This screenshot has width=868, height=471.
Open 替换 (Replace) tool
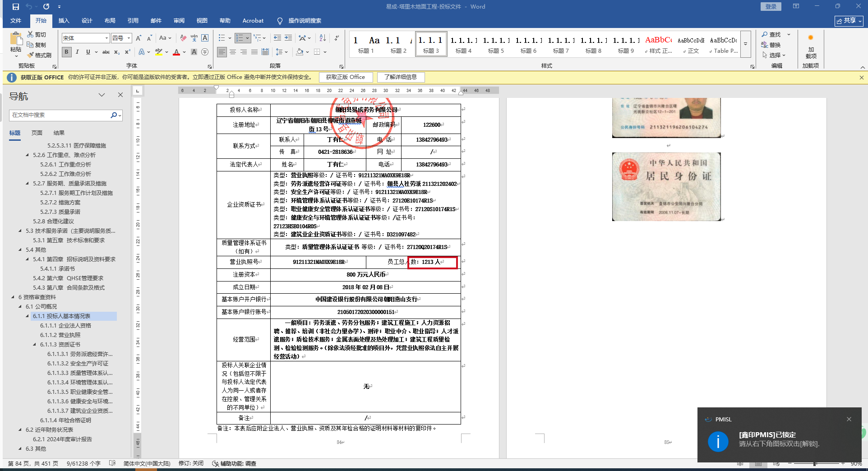tap(771, 45)
